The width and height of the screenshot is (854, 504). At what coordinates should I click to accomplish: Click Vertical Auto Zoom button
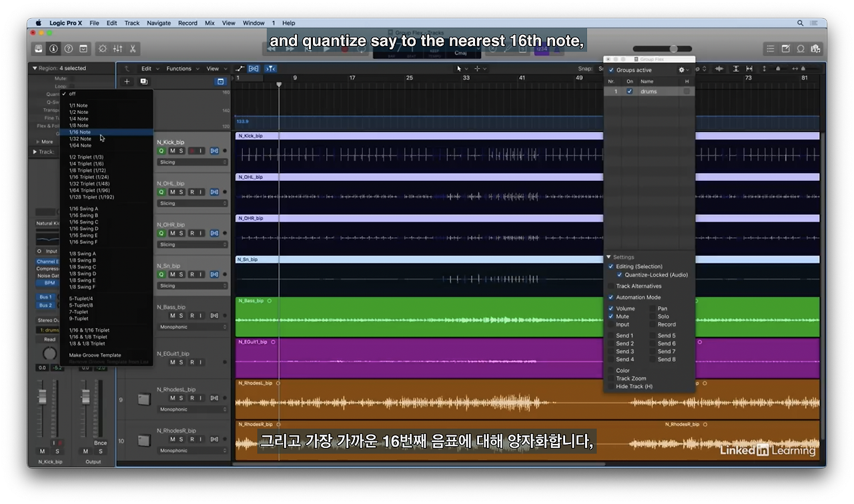pyautogui.click(x=736, y=69)
